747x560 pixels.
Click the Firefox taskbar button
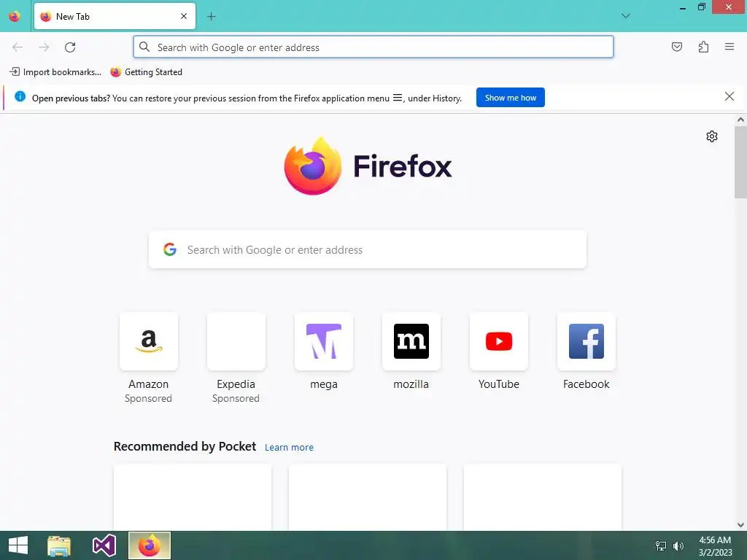(x=149, y=545)
